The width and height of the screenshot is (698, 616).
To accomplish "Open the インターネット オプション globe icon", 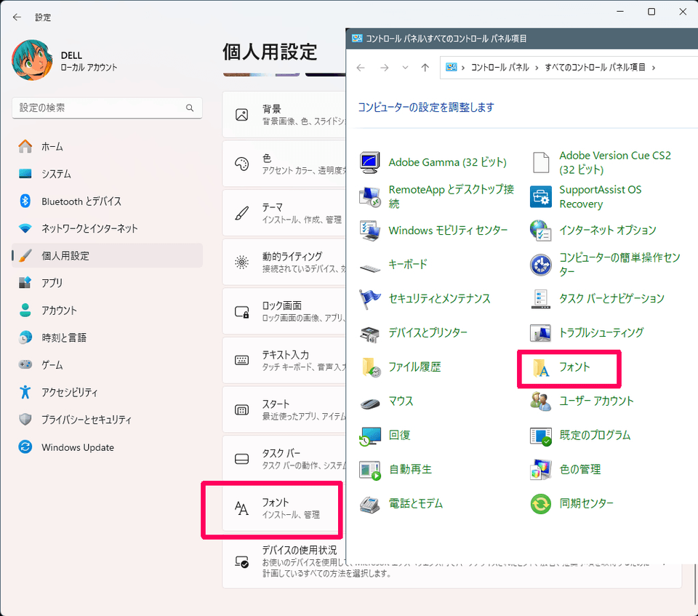I will (x=541, y=231).
